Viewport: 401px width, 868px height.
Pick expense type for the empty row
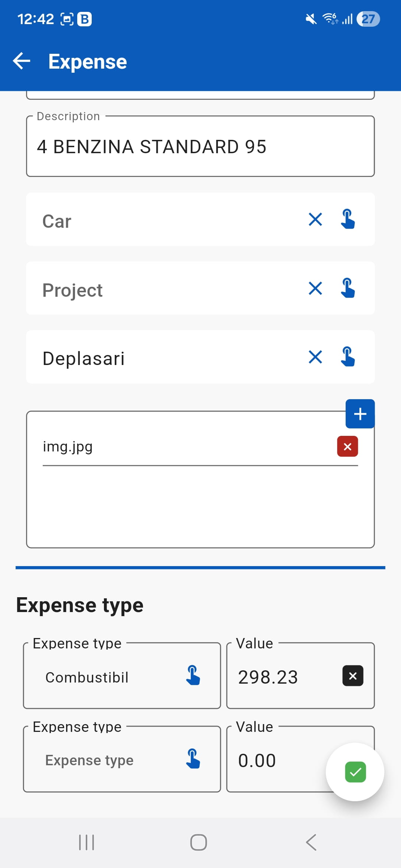[x=193, y=759]
